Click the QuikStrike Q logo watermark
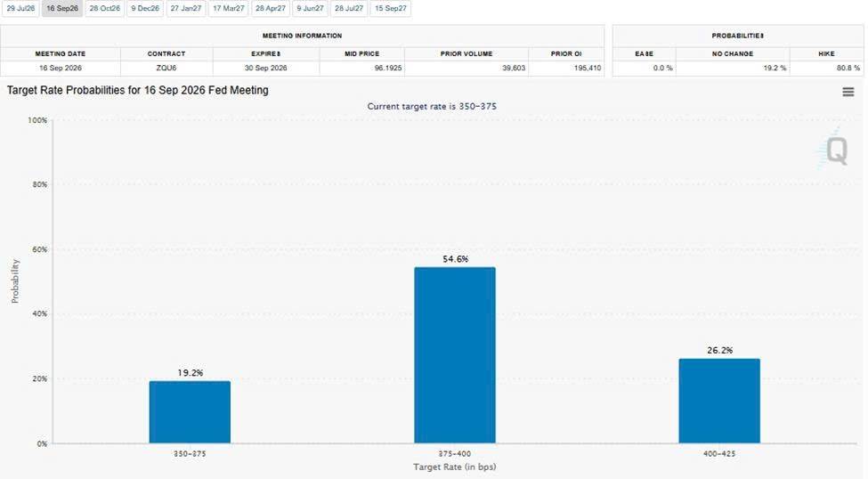This screenshot has width=868, height=479. (x=833, y=149)
